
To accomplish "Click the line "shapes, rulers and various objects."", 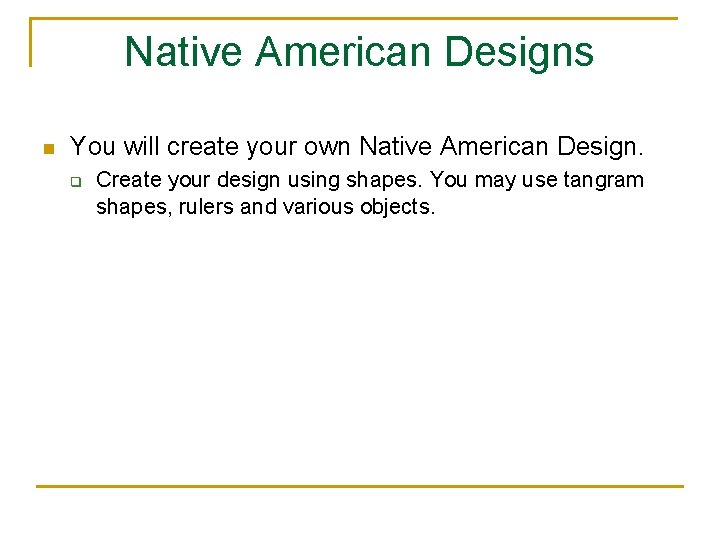I will 265,207.
